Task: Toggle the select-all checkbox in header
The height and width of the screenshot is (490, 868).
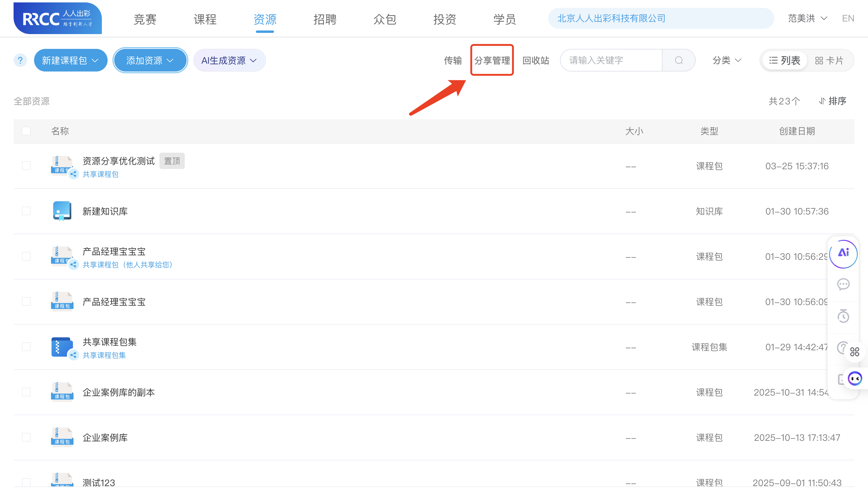Action: pyautogui.click(x=26, y=131)
